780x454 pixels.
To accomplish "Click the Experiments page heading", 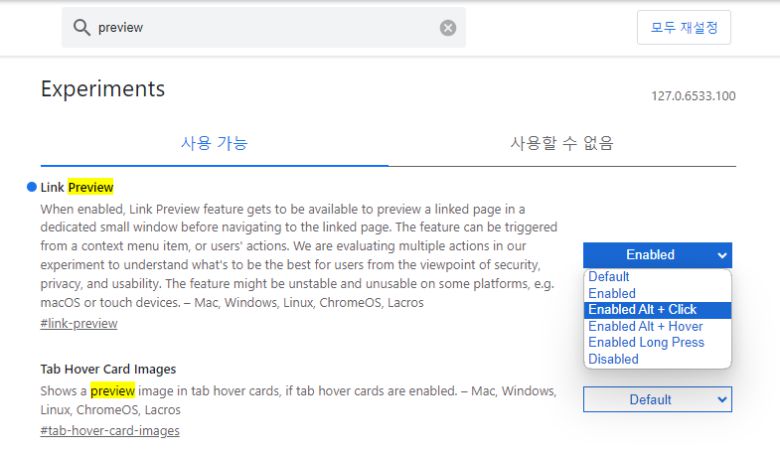I will pos(102,88).
